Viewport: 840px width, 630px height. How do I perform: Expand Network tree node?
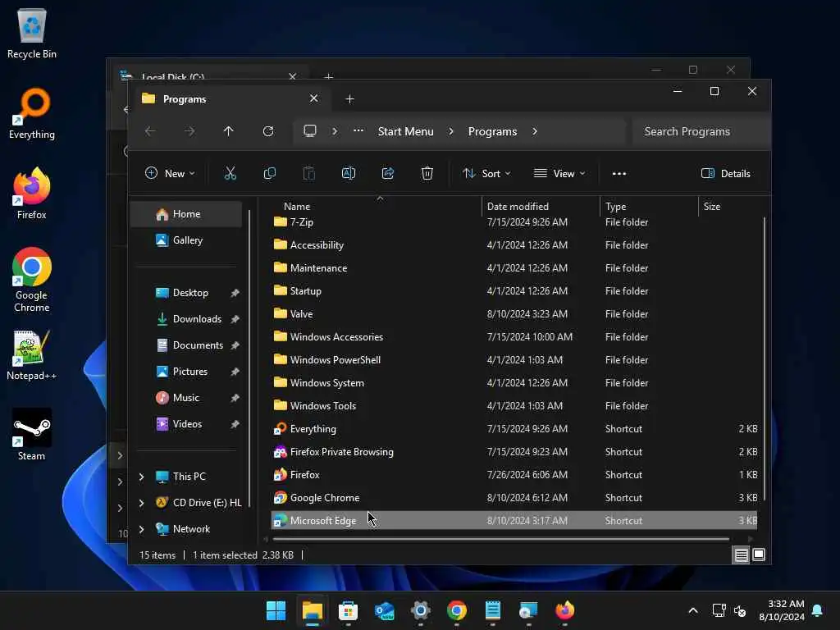click(141, 529)
